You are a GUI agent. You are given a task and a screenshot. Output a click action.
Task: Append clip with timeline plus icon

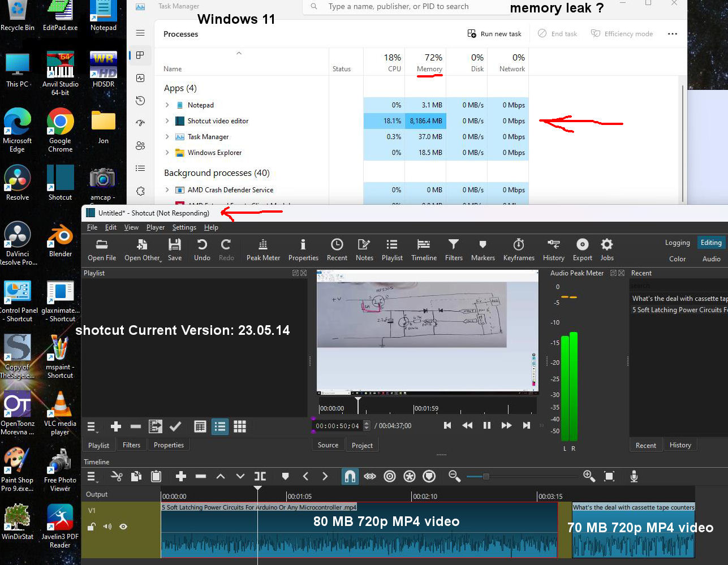click(181, 476)
